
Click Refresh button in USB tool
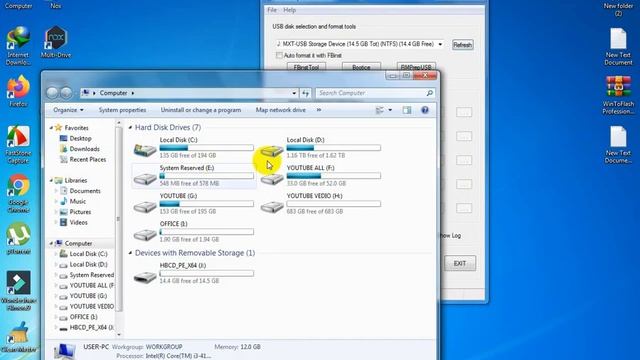(x=462, y=45)
